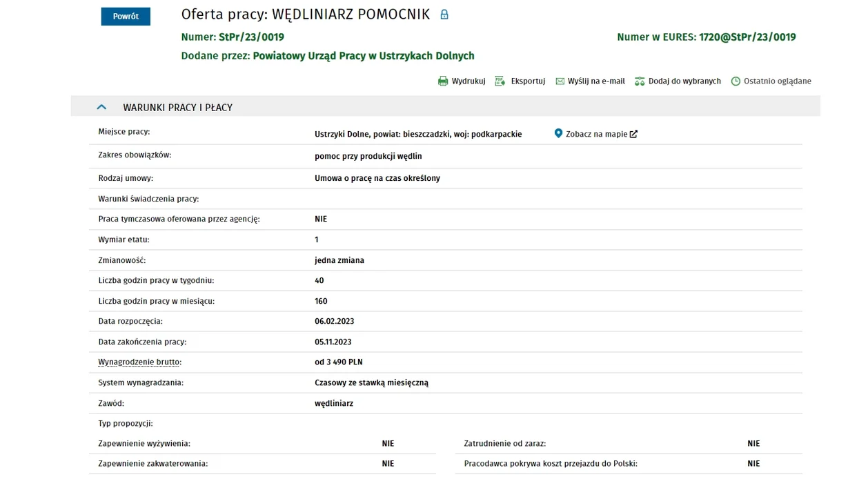Viewport: 868px width, 497px height.
Task: Click the external link icon after Zobacz na mapie
Action: pyautogui.click(x=633, y=134)
